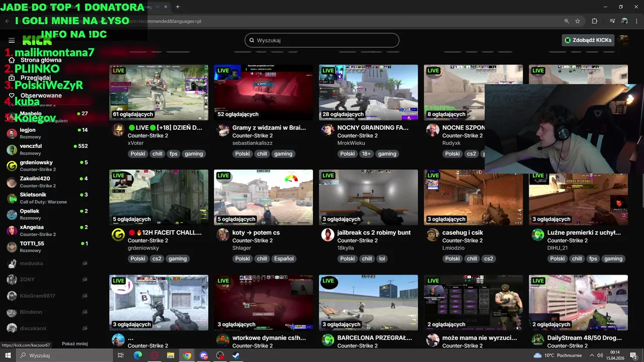Click fps tag under xVoter stream
This screenshot has height=362, width=644.
[x=174, y=154]
